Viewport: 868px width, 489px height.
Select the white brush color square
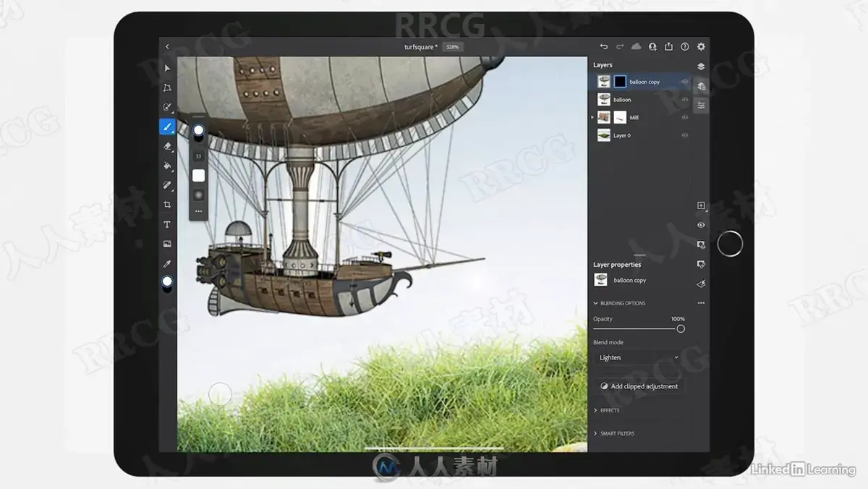[198, 176]
